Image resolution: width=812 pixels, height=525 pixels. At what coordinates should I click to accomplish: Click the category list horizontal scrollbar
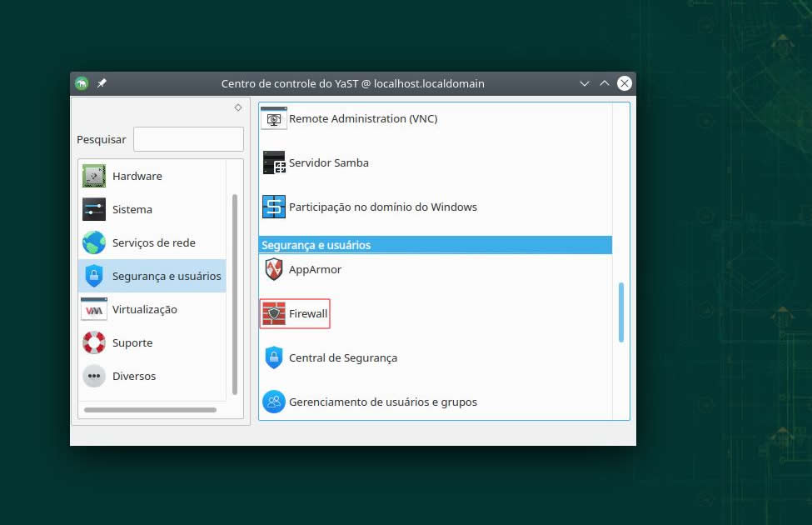point(150,410)
